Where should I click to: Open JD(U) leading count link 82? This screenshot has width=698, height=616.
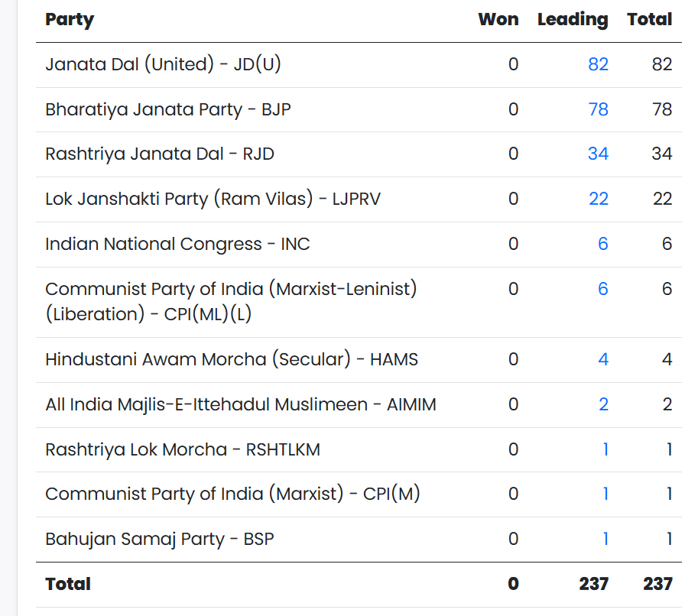click(x=598, y=64)
